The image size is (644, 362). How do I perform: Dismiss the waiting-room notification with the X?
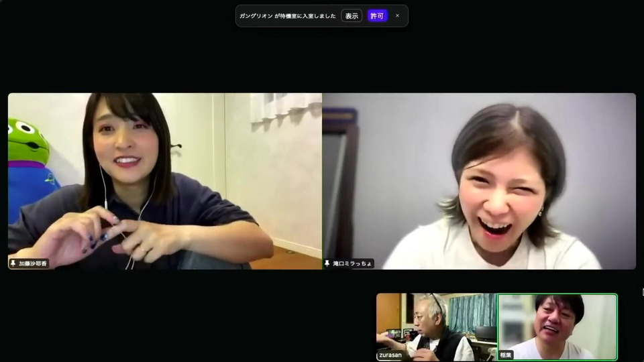click(397, 15)
